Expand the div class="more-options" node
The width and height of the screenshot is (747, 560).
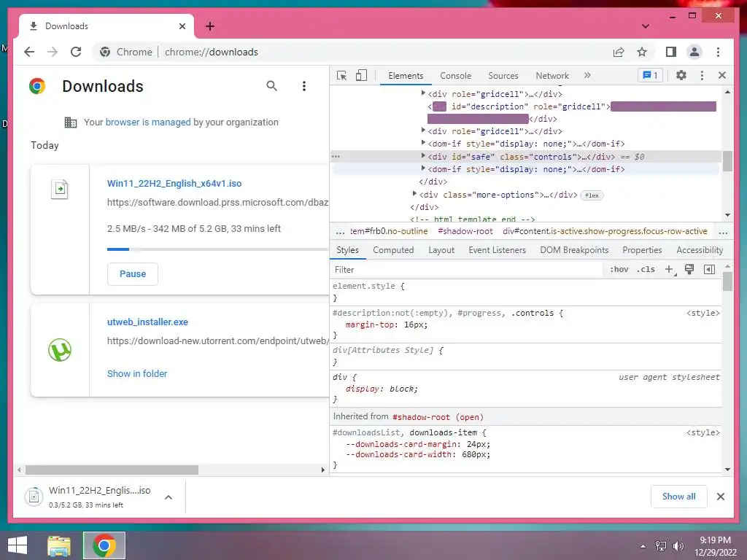point(414,194)
